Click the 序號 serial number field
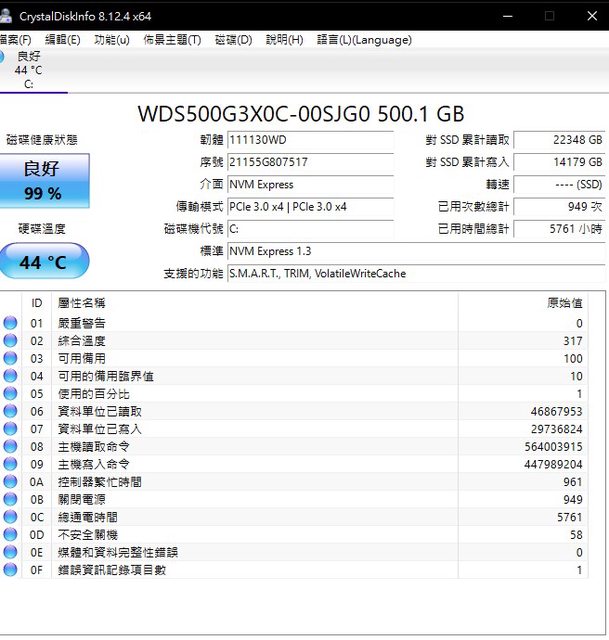 [x=310, y=162]
